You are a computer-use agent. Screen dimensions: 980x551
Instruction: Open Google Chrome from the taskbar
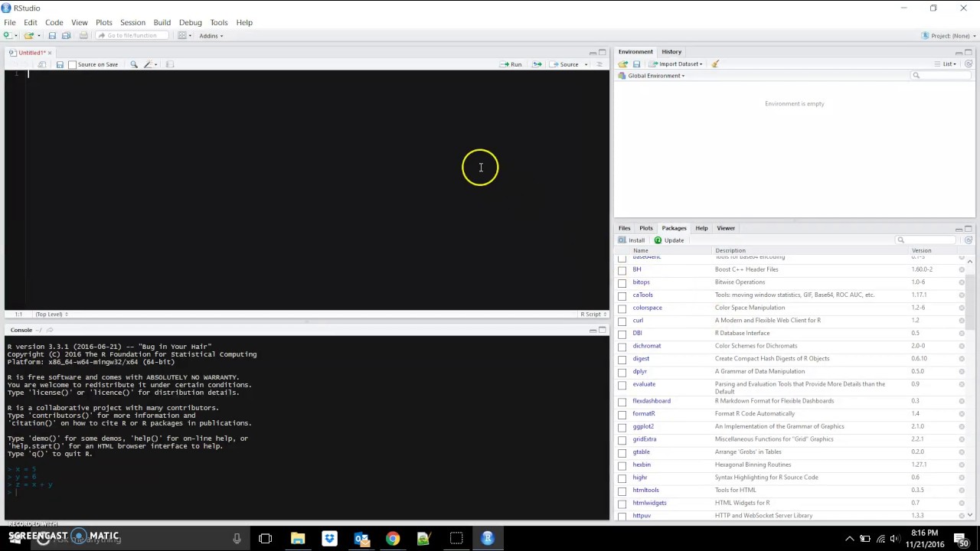coord(392,539)
